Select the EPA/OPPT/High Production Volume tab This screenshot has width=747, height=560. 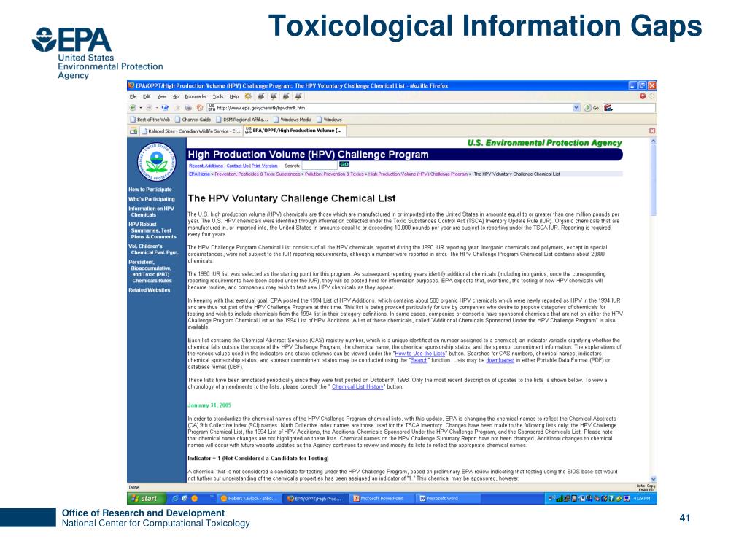(x=295, y=131)
